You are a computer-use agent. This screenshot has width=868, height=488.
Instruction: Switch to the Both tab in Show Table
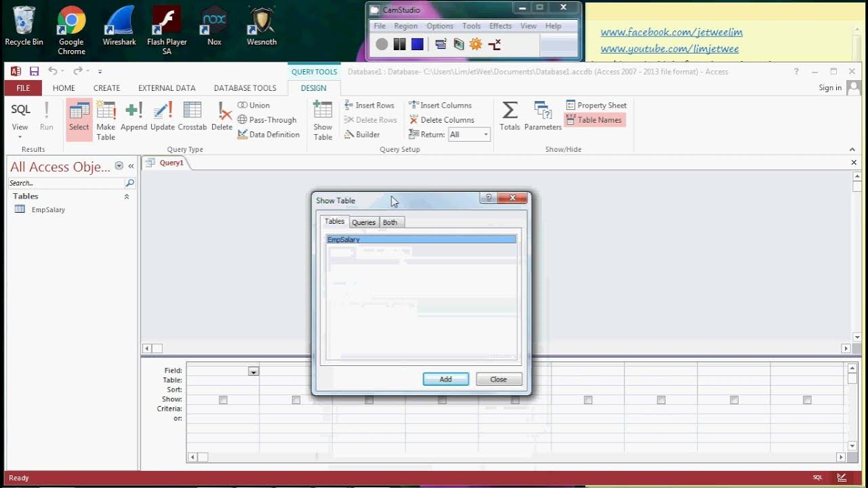pyautogui.click(x=390, y=222)
